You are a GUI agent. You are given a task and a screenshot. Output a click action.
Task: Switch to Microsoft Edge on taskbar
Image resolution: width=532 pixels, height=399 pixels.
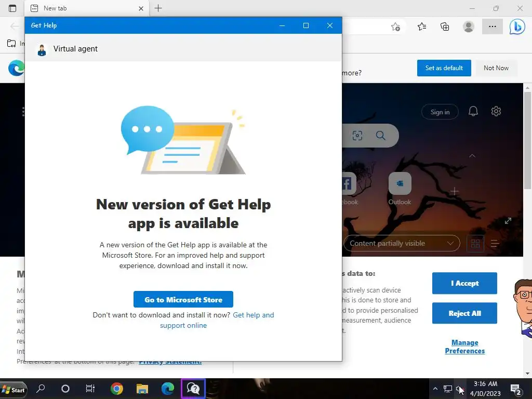(x=168, y=389)
